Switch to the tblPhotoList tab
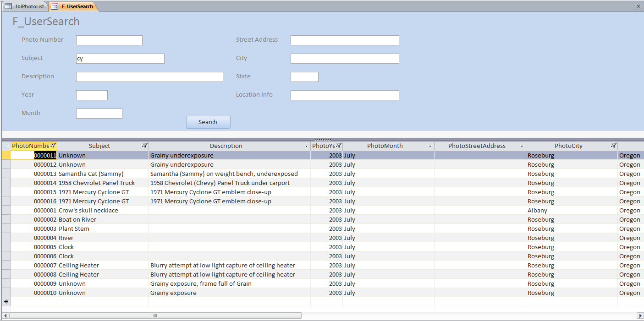The width and height of the screenshot is (644, 321). [x=29, y=6]
